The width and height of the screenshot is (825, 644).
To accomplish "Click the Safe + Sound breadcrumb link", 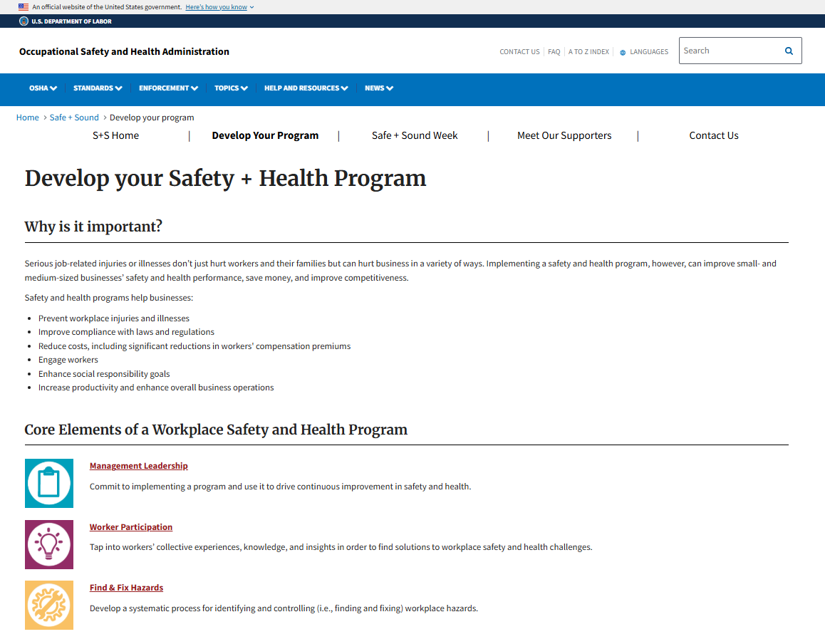I will [74, 118].
